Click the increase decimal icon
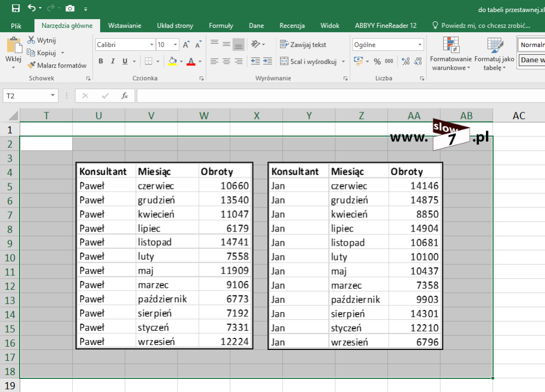This screenshot has width=545, height=392. 406,62
